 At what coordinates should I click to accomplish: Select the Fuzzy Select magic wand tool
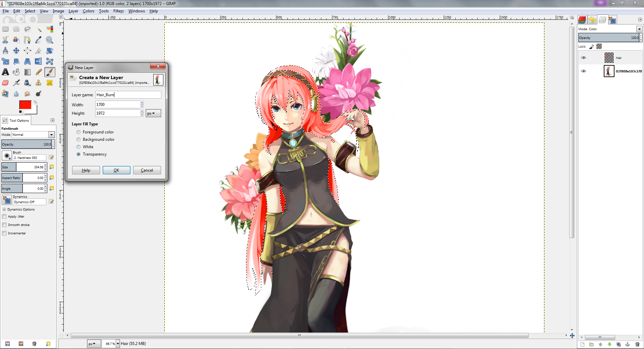click(x=39, y=29)
